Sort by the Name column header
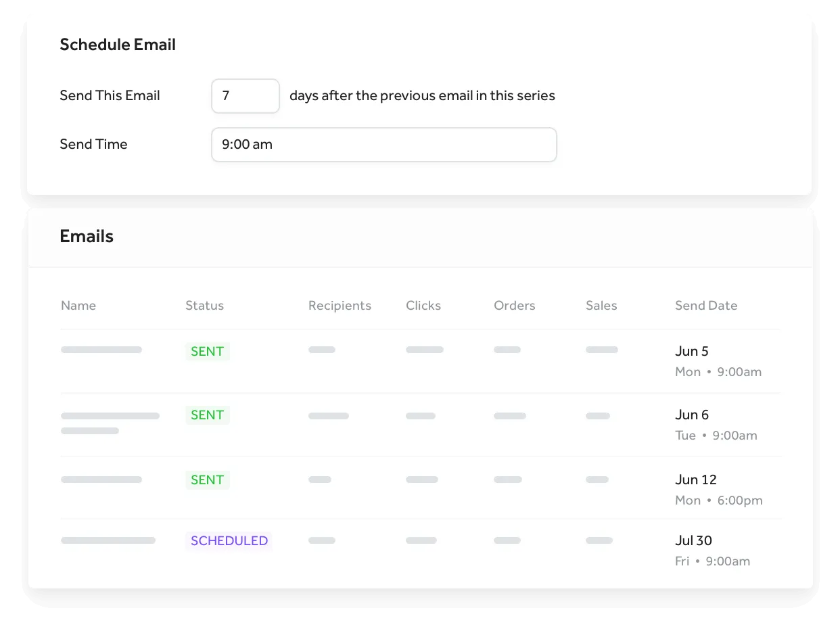This screenshot has width=840, height=629. 78,305
